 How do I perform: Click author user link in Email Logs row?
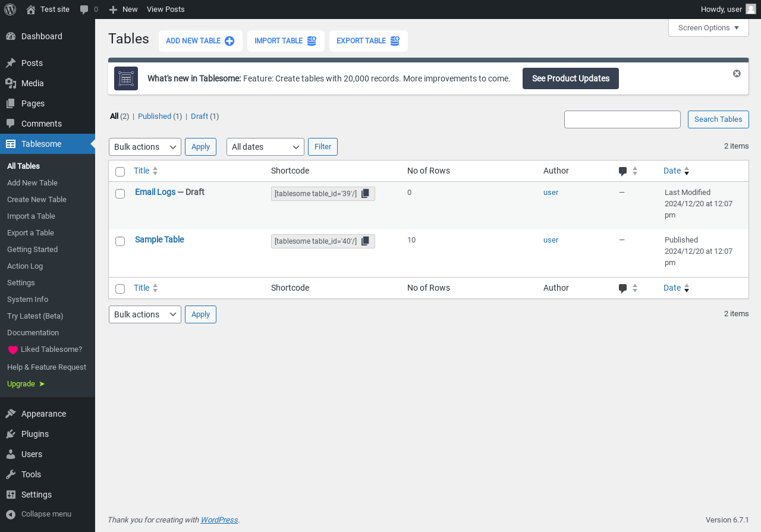(551, 193)
